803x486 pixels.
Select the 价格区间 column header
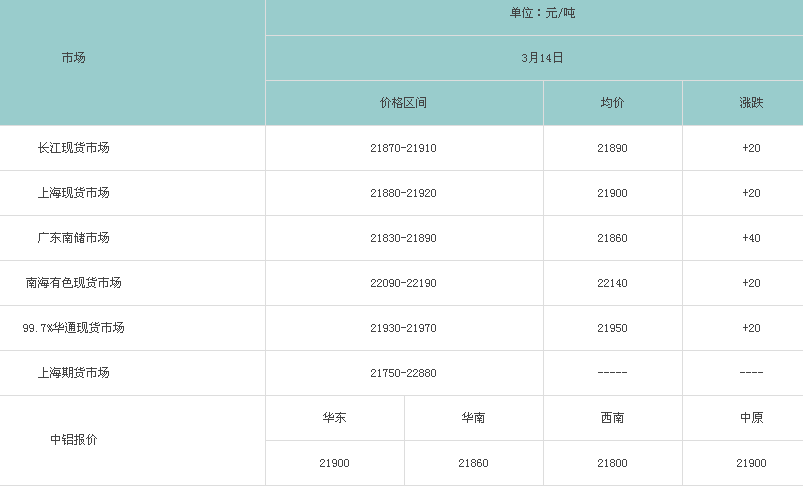[403, 103]
